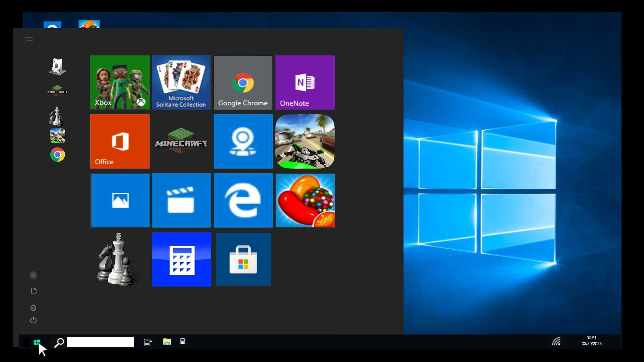Open the Documents shortcut
This screenshot has height=362, width=644.
click(34, 291)
